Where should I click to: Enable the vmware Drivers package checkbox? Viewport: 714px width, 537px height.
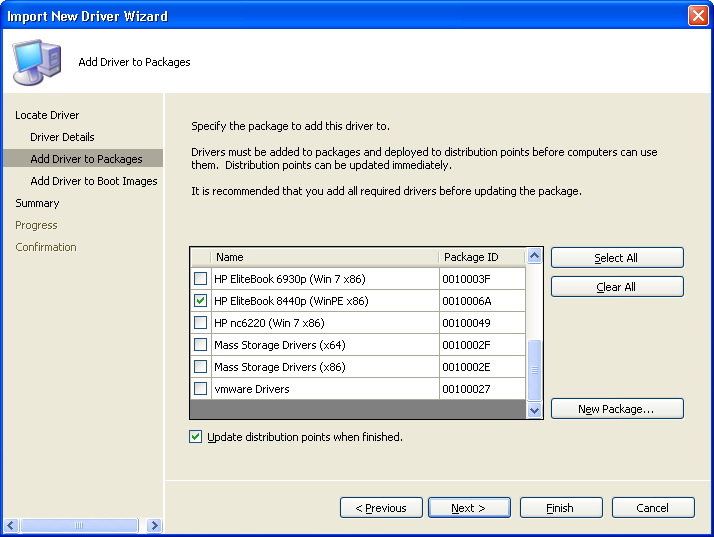click(200, 389)
